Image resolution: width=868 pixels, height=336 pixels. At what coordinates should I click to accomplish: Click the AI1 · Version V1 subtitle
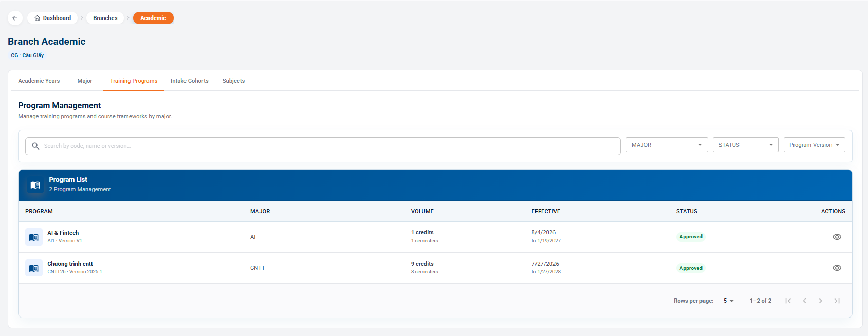coord(65,241)
